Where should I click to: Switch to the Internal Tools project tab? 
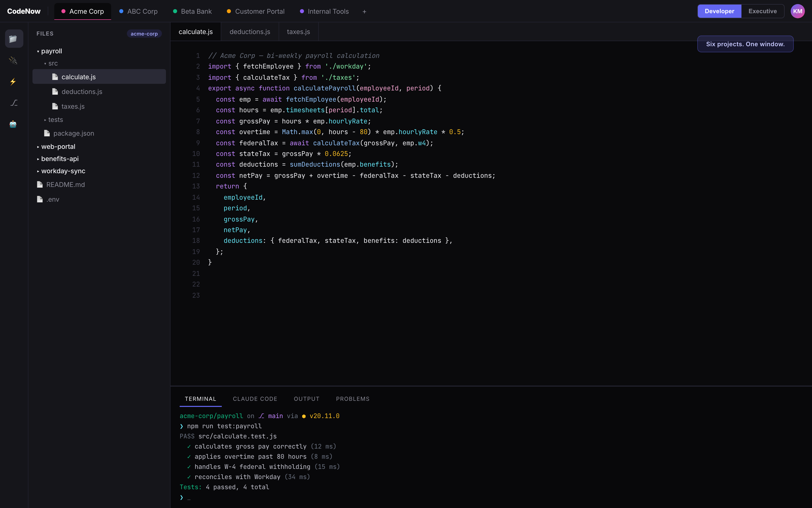coord(324,11)
